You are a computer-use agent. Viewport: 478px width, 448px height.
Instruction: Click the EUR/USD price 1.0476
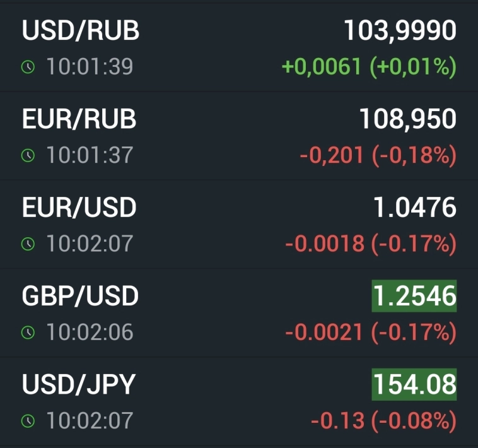(415, 208)
